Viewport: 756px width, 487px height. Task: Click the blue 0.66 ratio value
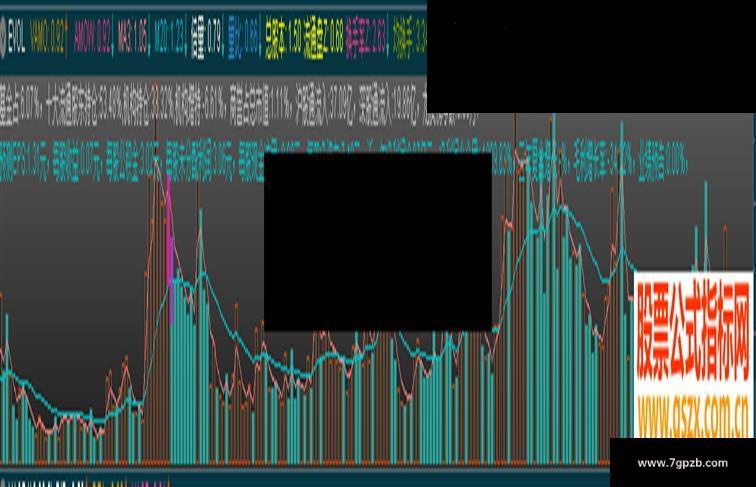tap(243, 39)
